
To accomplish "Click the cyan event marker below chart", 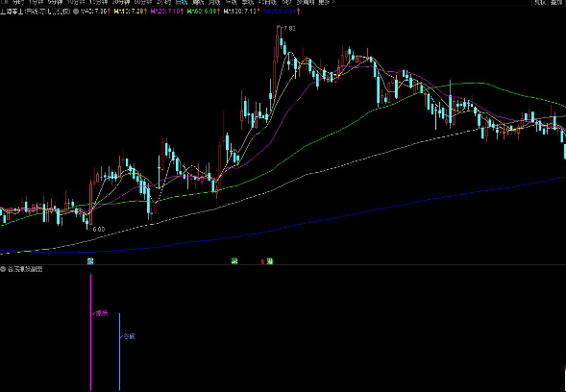I will 90,261.
